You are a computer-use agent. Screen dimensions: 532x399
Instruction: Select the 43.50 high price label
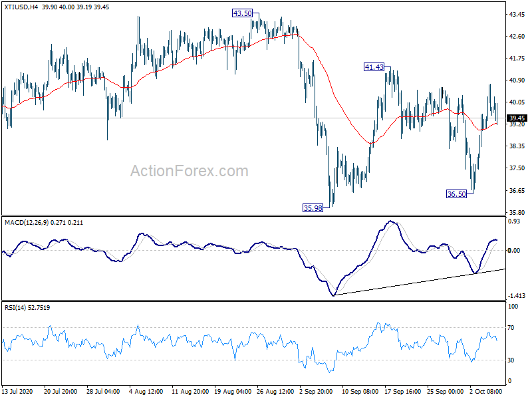point(242,13)
